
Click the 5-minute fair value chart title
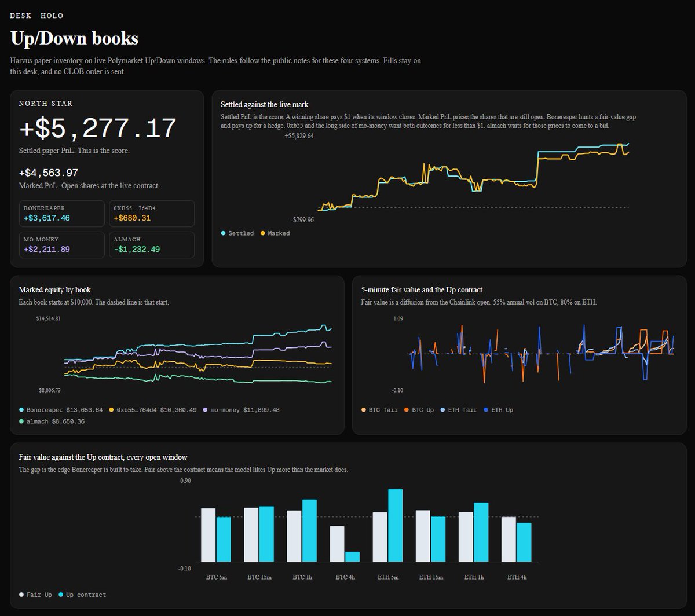coord(422,290)
